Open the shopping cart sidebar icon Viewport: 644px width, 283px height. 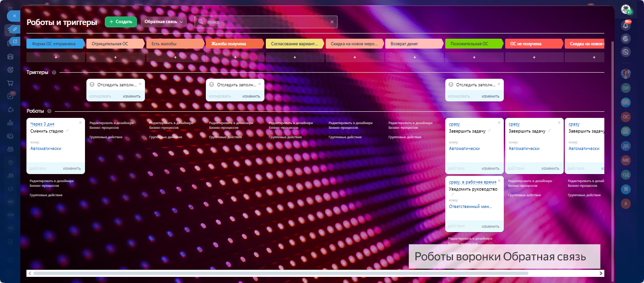[x=10, y=83]
